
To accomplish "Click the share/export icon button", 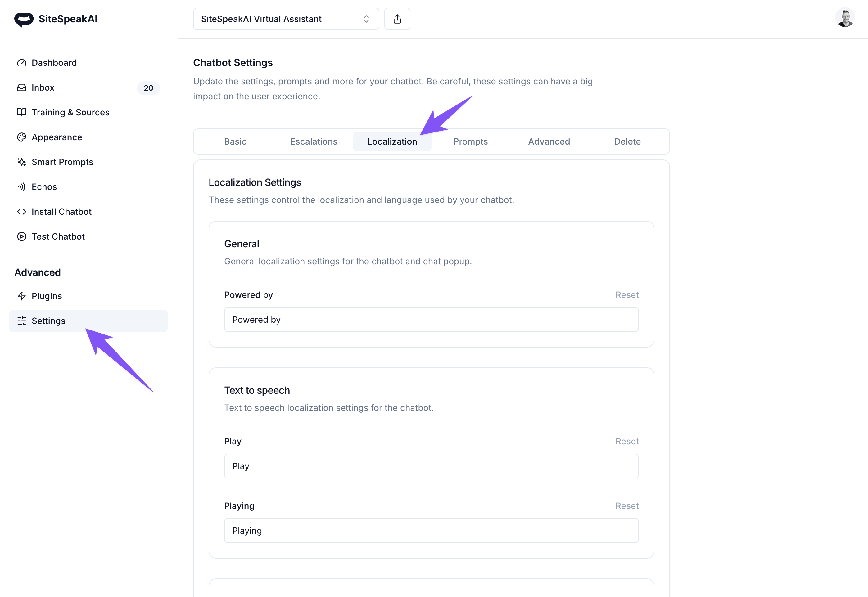I will 397,19.
